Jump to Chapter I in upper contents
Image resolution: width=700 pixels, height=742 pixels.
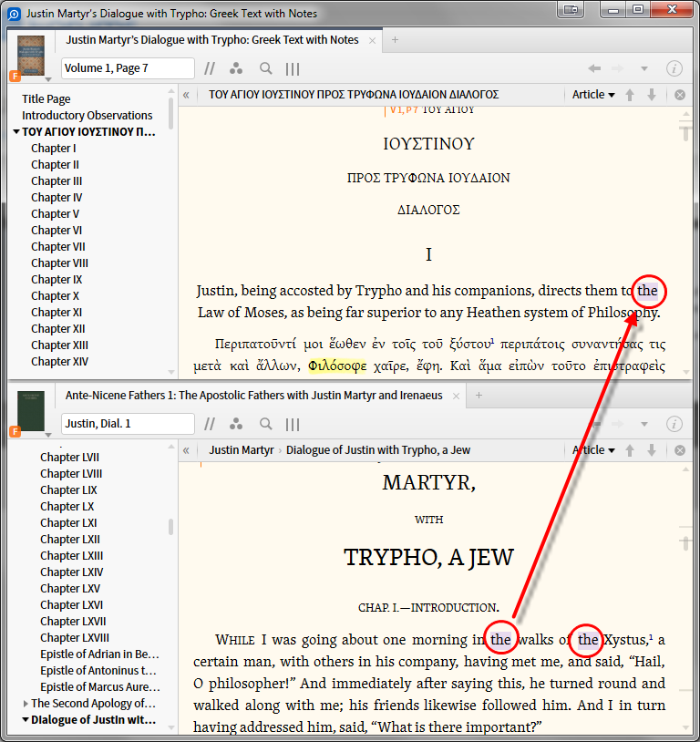(x=54, y=149)
